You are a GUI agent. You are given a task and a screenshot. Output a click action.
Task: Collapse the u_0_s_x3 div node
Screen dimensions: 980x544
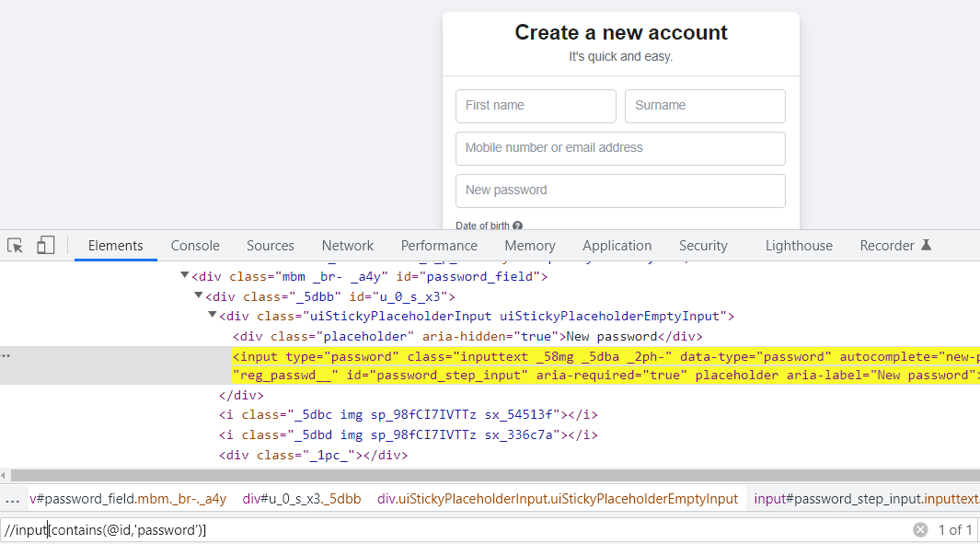[198, 295]
